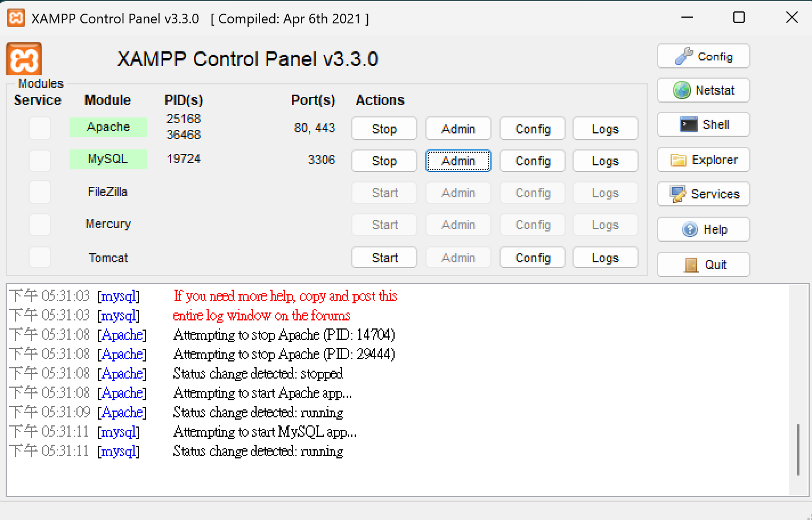Toggle the Mercury service checkbox
The image size is (812, 520).
pos(40,225)
